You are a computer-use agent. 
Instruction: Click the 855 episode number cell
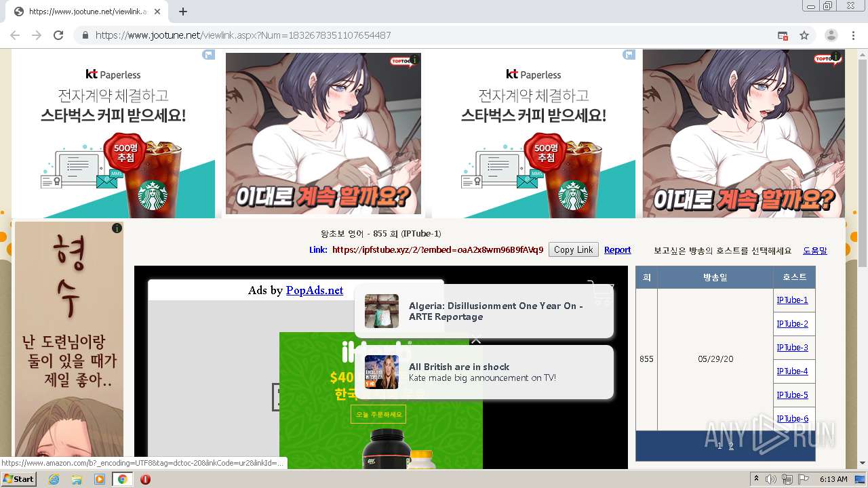pos(646,359)
